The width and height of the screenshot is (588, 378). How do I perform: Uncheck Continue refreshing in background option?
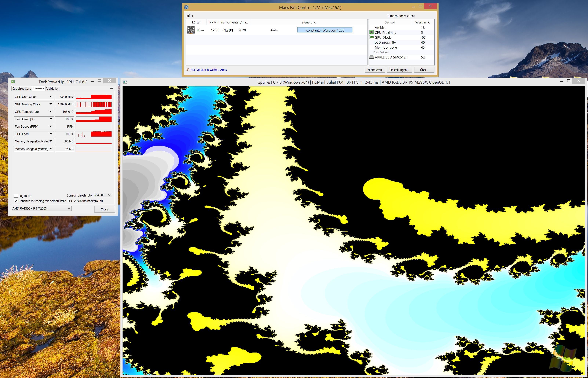coord(16,201)
